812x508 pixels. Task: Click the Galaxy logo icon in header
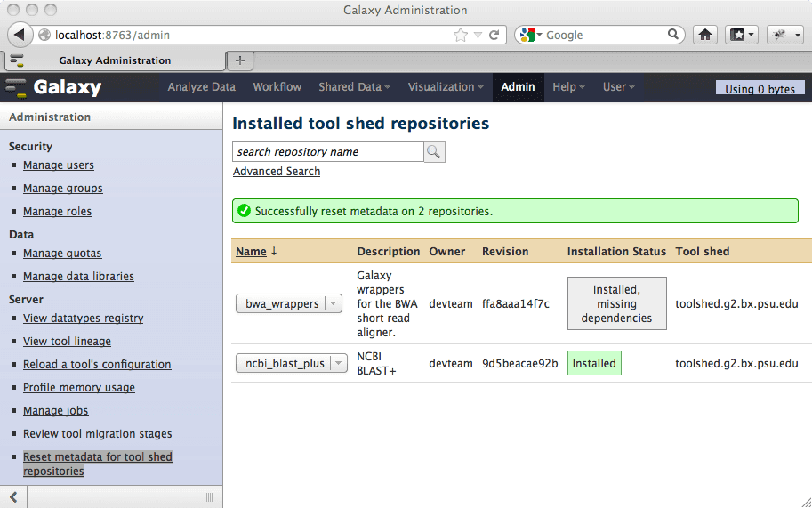tap(17, 87)
